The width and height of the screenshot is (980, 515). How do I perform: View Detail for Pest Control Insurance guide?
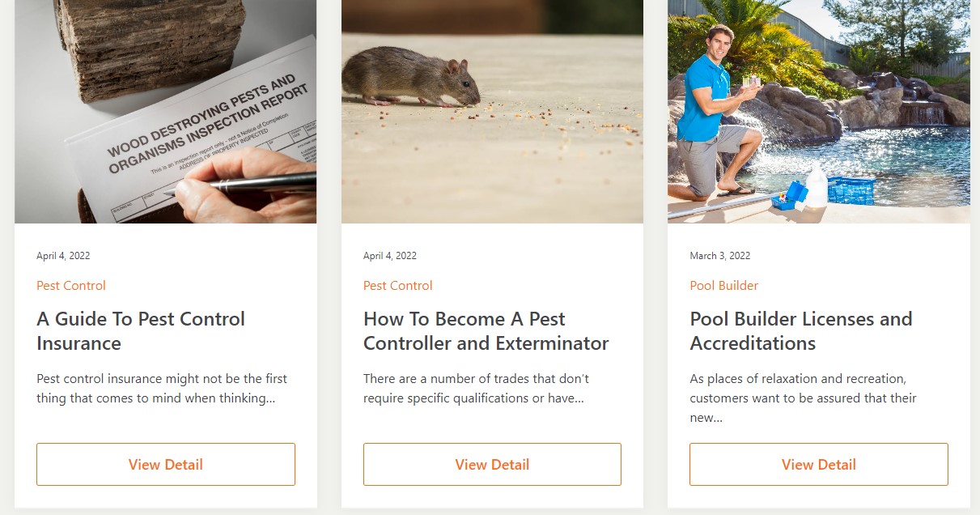click(166, 464)
